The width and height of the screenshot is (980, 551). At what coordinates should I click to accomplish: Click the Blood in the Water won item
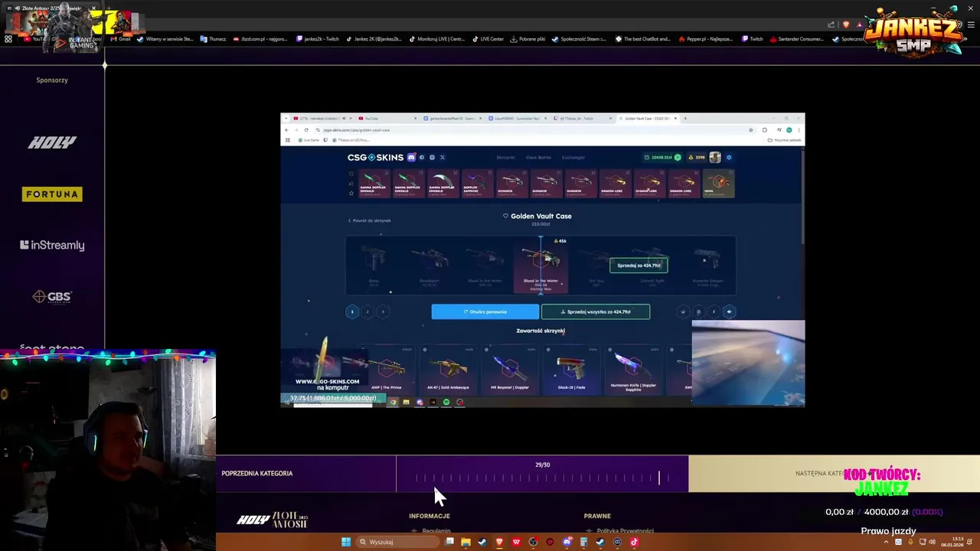pyautogui.click(x=541, y=266)
